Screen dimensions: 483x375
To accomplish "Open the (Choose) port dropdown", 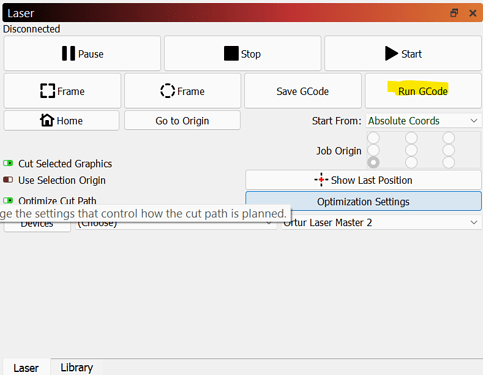I will [176, 223].
